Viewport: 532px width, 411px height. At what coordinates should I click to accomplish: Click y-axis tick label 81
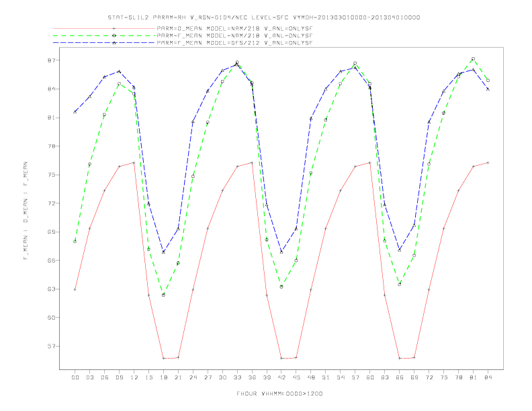(x=52, y=118)
